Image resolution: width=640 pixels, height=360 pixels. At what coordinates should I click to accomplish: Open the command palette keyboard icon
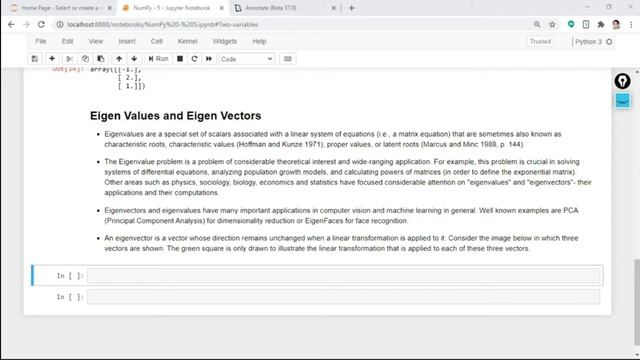tap(288, 59)
